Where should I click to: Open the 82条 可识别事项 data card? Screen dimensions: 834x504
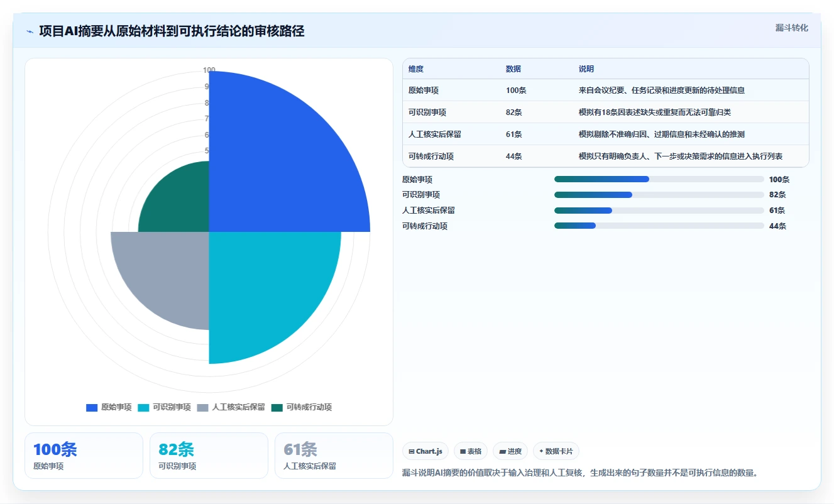pyautogui.click(x=209, y=456)
